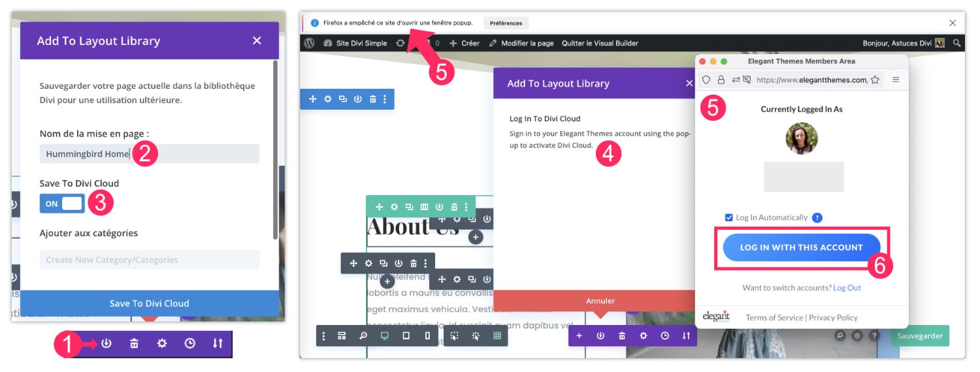
Task: Click LOG IN WITH THIS ACCOUNT button
Action: (x=802, y=247)
